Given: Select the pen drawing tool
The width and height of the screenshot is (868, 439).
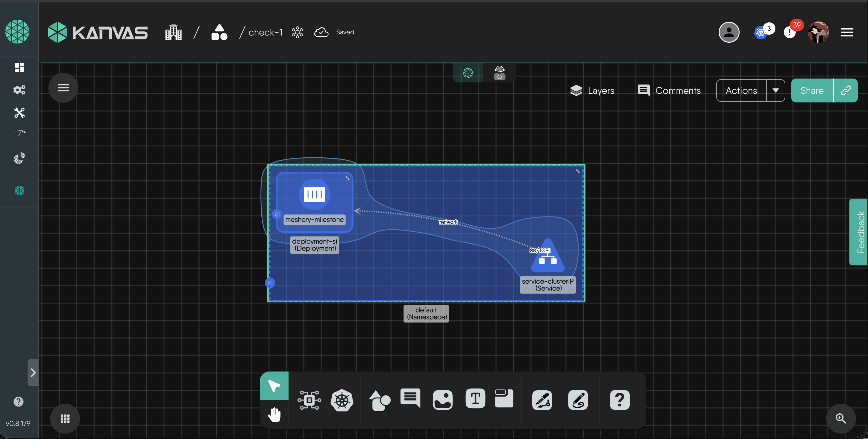Looking at the screenshot, I should point(542,400).
